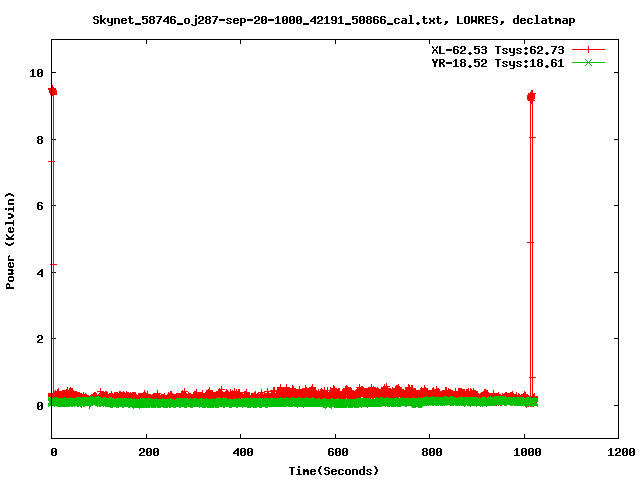Click the Power (Kelvin) y-axis label

pos(10,241)
